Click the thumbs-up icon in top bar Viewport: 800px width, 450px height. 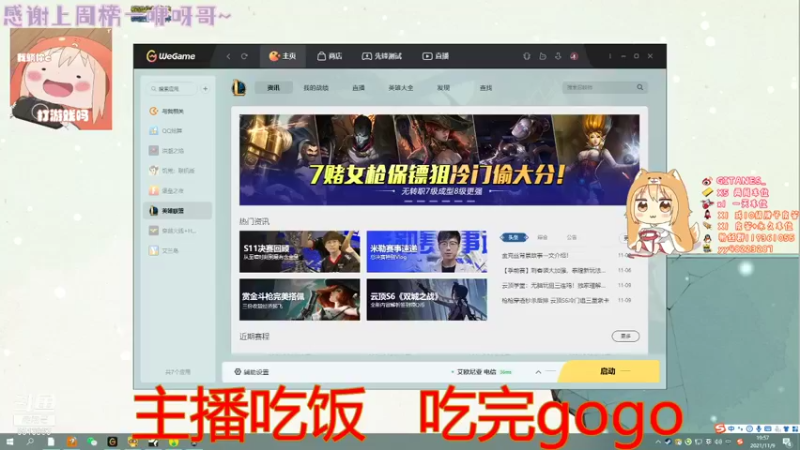click(x=542, y=56)
